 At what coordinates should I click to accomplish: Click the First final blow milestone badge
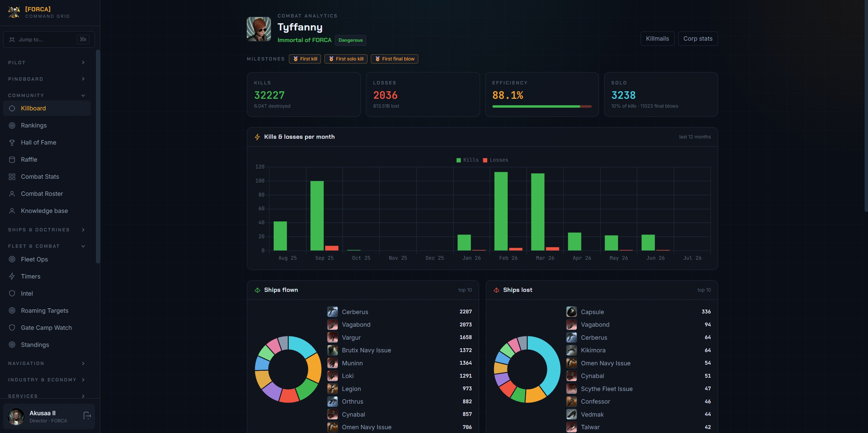(394, 59)
